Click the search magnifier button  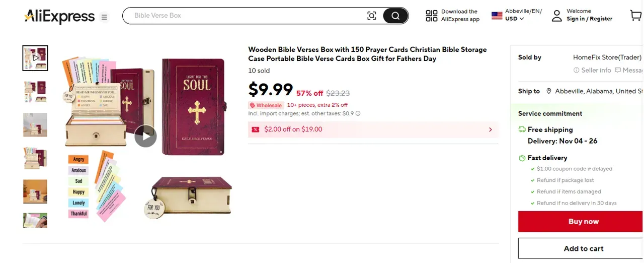[395, 16]
